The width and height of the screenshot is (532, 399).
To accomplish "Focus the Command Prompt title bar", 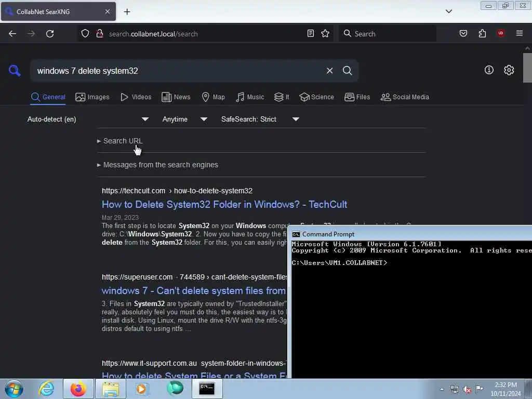I will click(410, 234).
